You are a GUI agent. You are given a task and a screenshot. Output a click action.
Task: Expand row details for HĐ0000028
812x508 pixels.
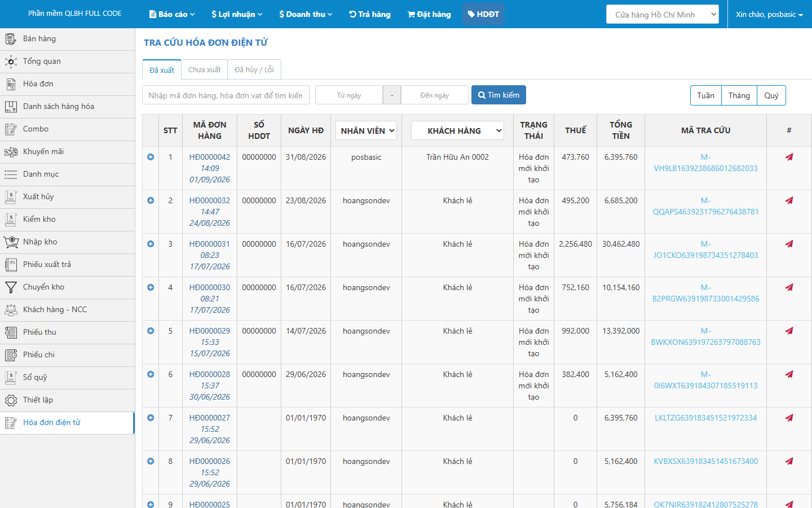point(151,374)
